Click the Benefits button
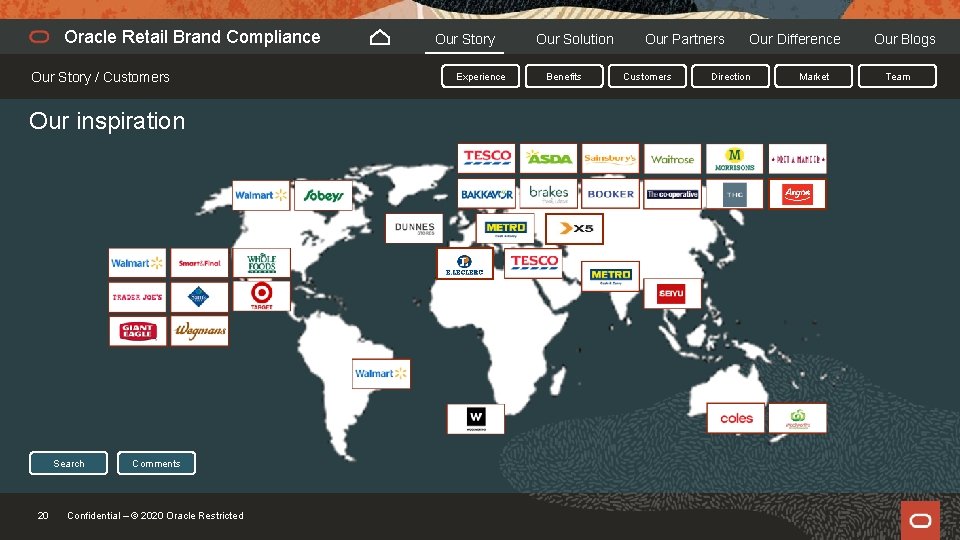 (564, 77)
